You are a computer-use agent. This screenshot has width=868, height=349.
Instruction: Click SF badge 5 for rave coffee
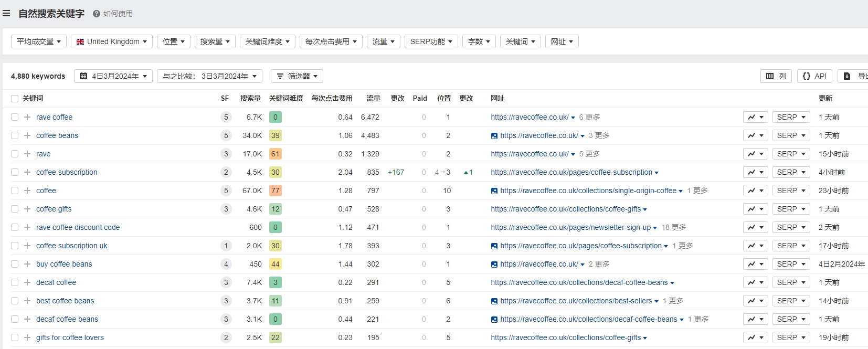click(x=226, y=117)
